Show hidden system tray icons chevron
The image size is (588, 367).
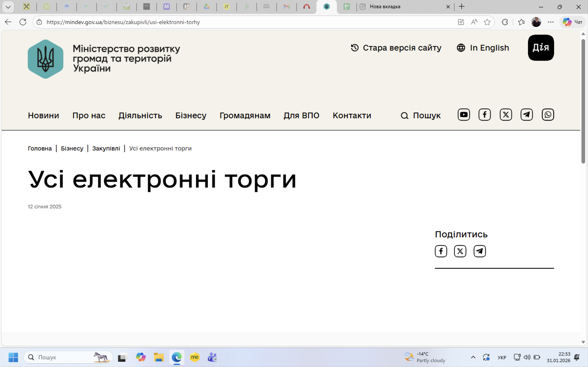click(x=473, y=357)
